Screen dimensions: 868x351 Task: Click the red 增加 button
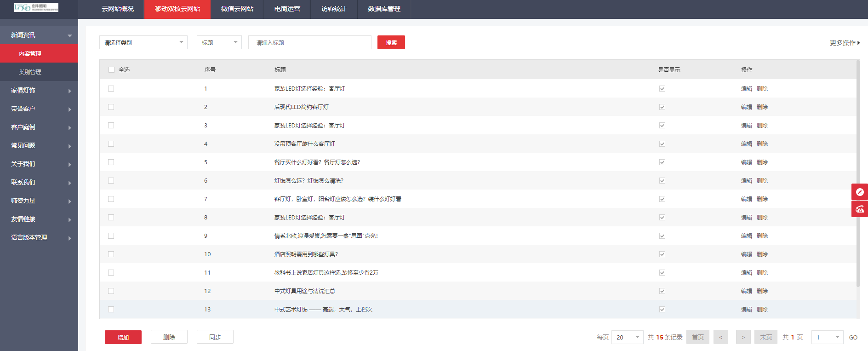(123, 337)
